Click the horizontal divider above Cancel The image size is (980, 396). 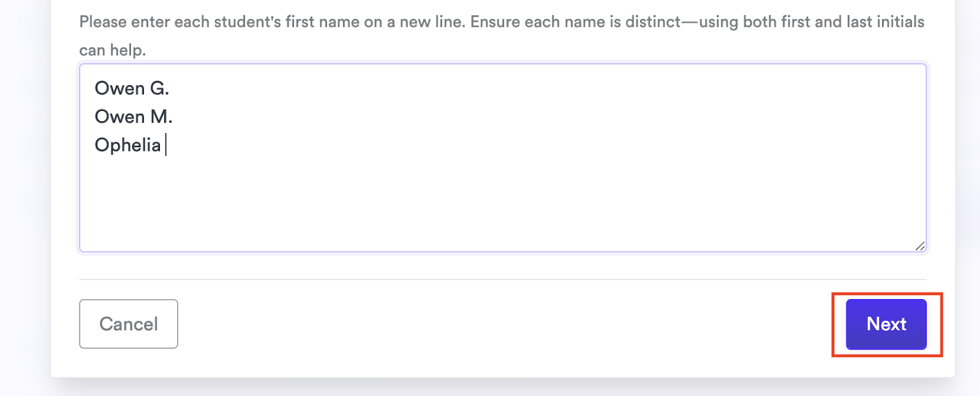[x=502, y=280]
